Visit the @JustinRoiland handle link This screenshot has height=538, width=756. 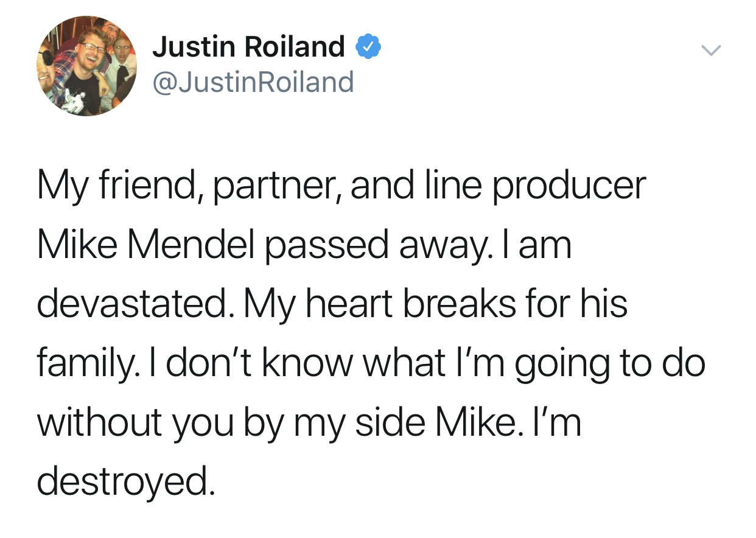tap(253, 82)
